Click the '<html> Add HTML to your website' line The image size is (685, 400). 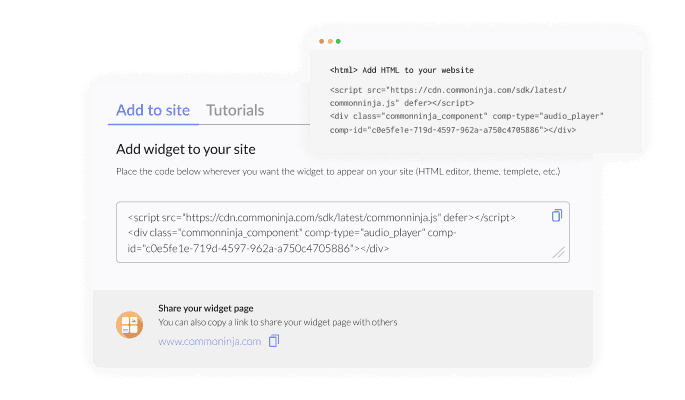pyautogui.click(x=402, y=70)
